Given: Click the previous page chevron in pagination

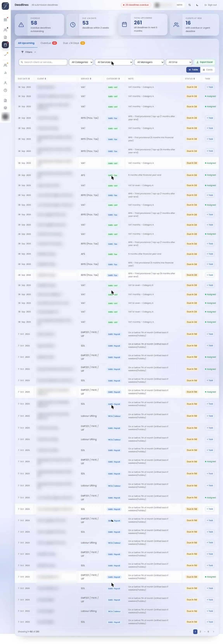Looking at the screenshot, I should point(190,632).
